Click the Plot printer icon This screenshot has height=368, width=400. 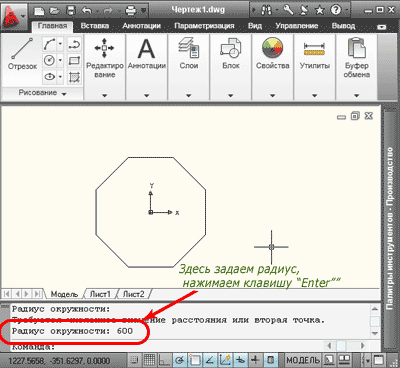(131, 11)
